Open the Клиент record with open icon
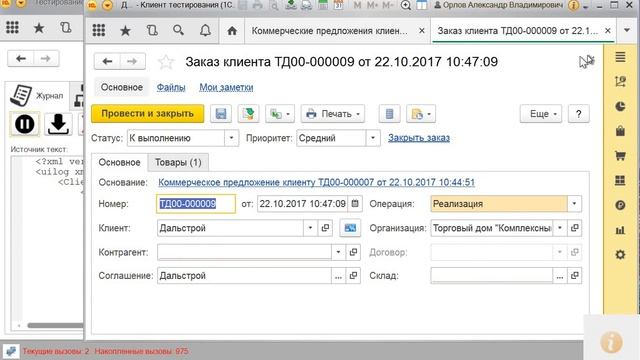640x360 pixels. point(325,228)
